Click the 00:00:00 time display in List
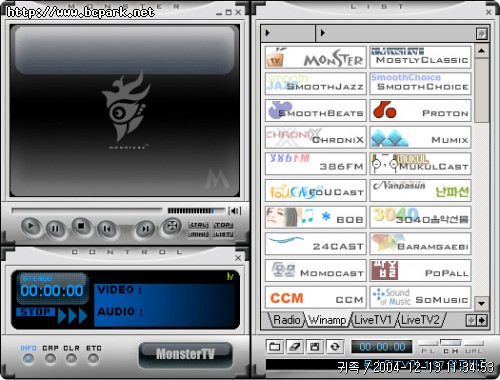This screenshot has height=380, width=500. tap(382, 347)
